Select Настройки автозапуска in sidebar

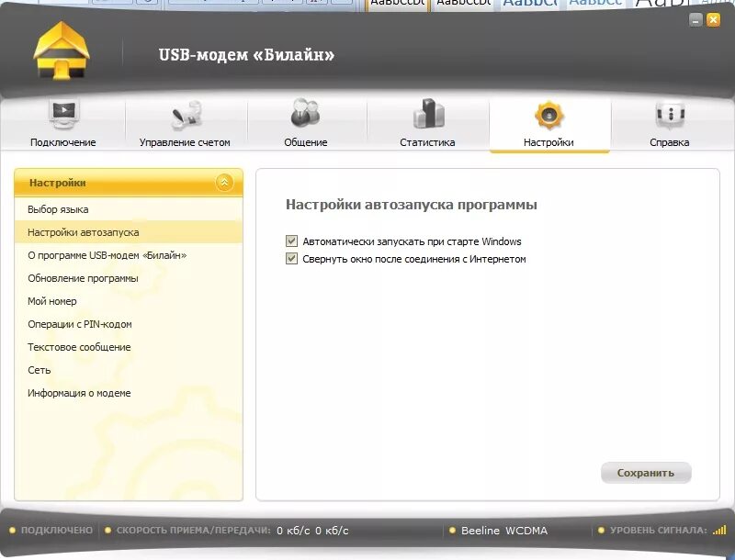point(129,232)
